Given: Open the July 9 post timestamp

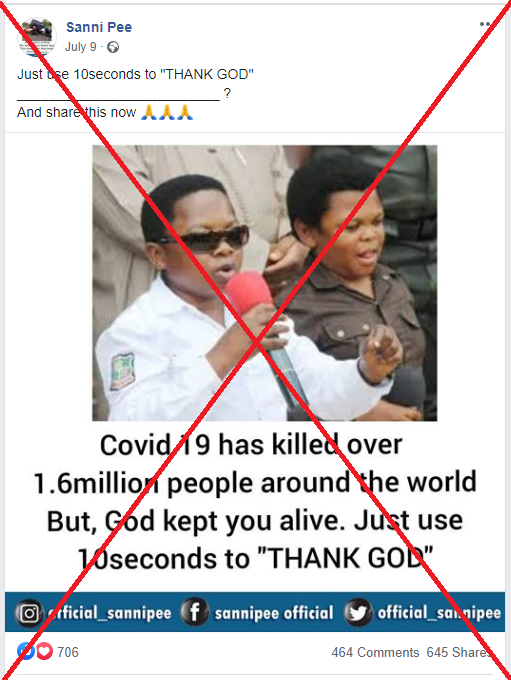Looking at the screenshot, I should pos(81,47).
